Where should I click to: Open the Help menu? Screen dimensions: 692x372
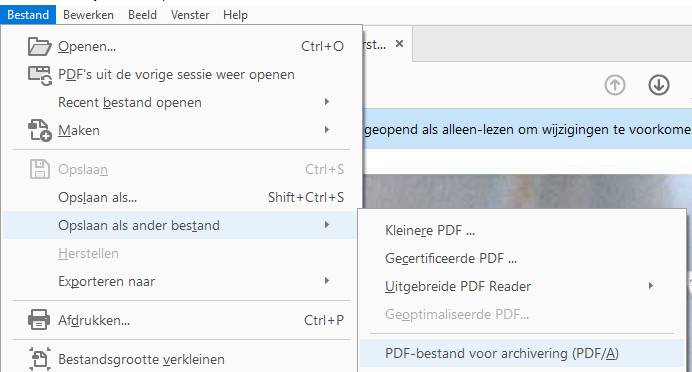[x=235, y=15]
